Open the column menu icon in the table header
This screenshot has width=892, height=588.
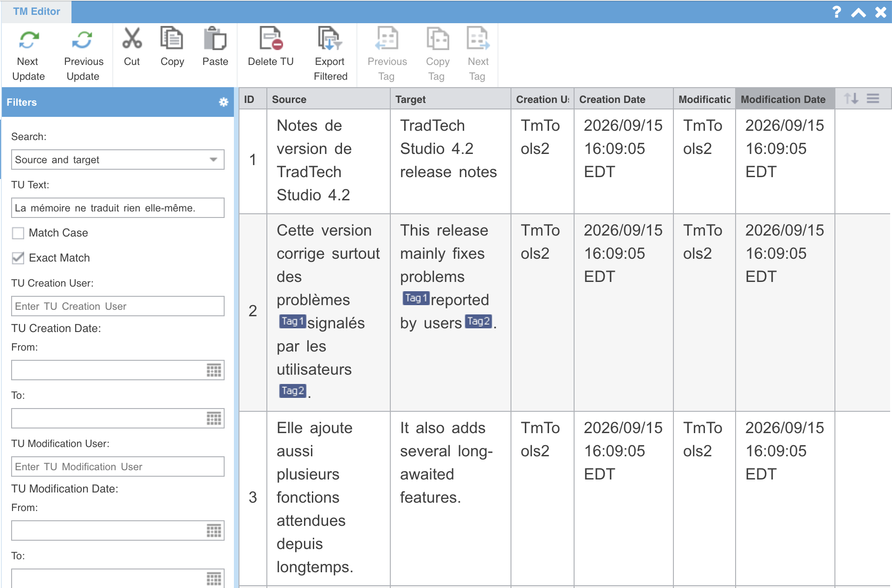(873, 98)
